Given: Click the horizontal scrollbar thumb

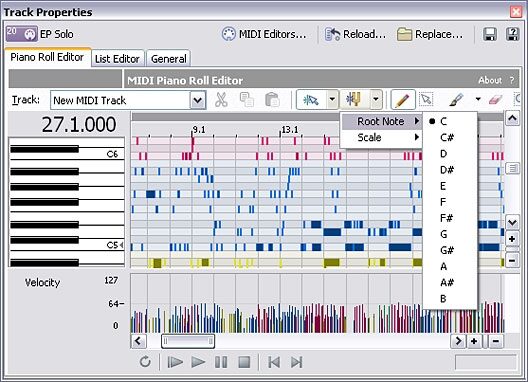Looking at the screenshot, I should click(x=188, y=341).
